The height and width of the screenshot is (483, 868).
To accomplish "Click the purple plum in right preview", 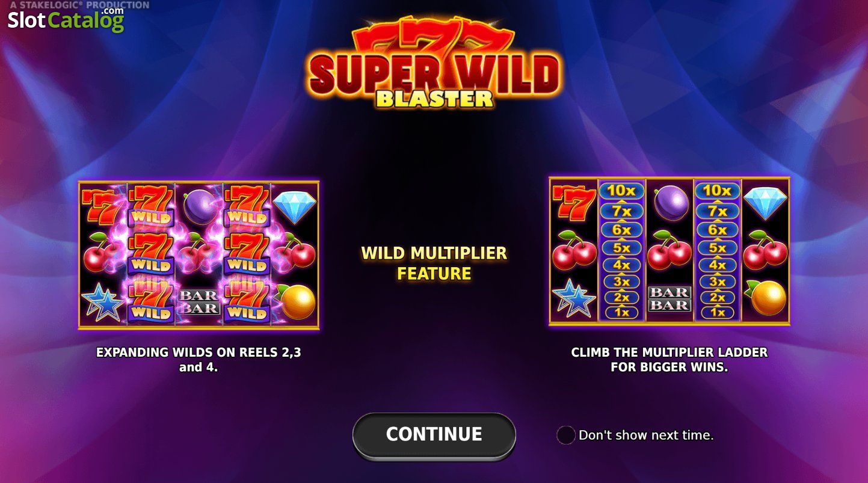I will click(669, 203).
